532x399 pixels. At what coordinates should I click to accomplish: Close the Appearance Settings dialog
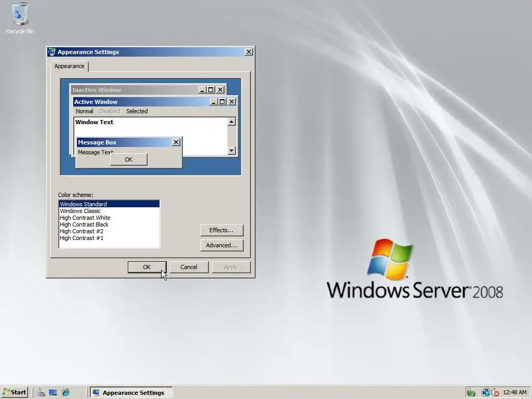point(249,51)
